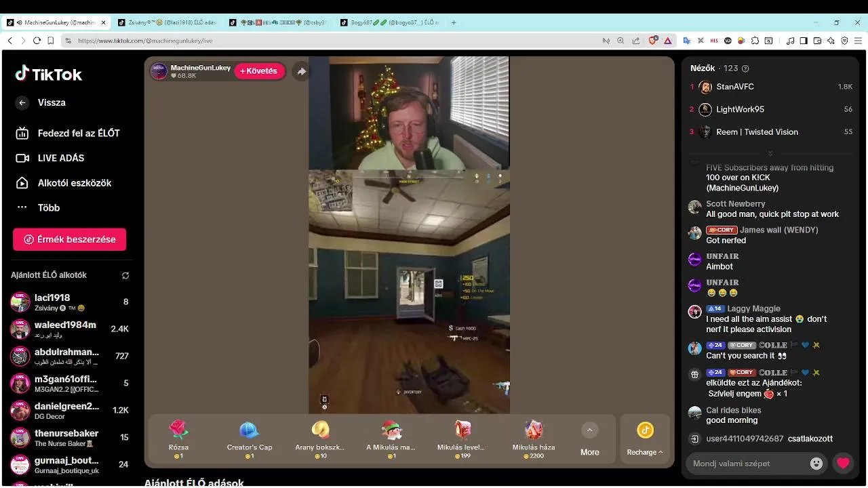Bookmark this page

click(x=51, y=41)
